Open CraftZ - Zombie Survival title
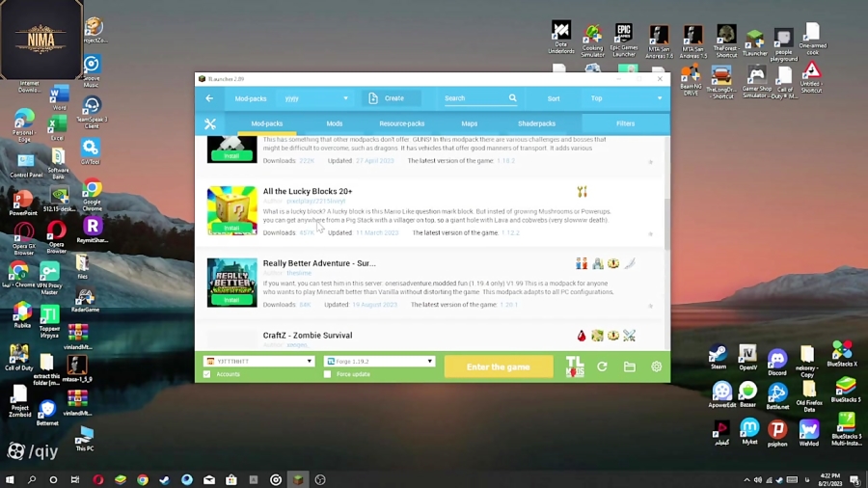Image resolution: width=868 pixels, height=488 pixels. 308,336
